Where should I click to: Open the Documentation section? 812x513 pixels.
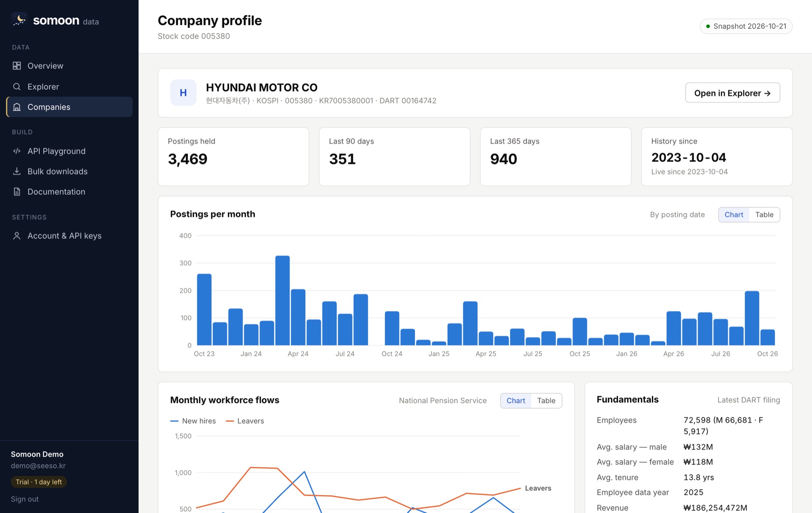click(69, 192)
